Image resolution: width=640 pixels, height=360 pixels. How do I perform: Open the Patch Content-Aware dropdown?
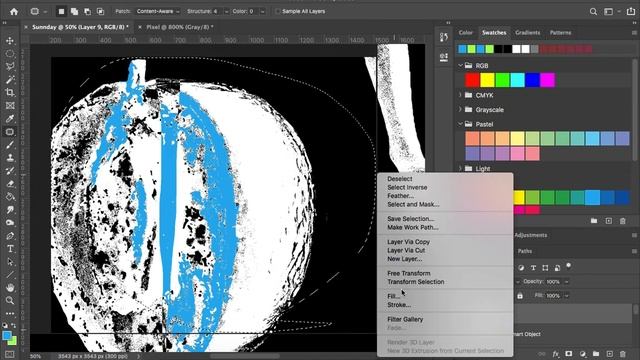(x=158, y=11)
